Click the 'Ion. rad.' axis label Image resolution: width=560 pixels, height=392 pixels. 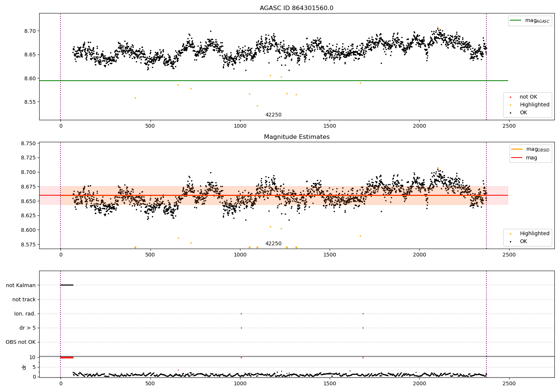pos(25,314)
